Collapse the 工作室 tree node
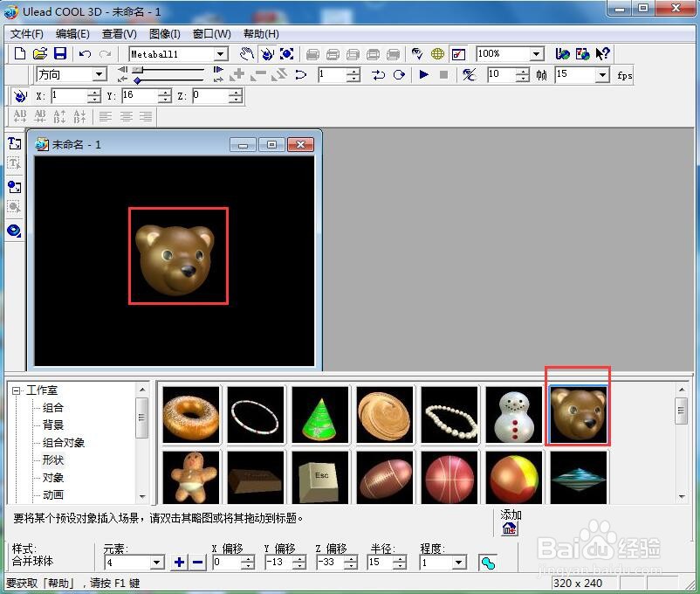 point(16,390)
